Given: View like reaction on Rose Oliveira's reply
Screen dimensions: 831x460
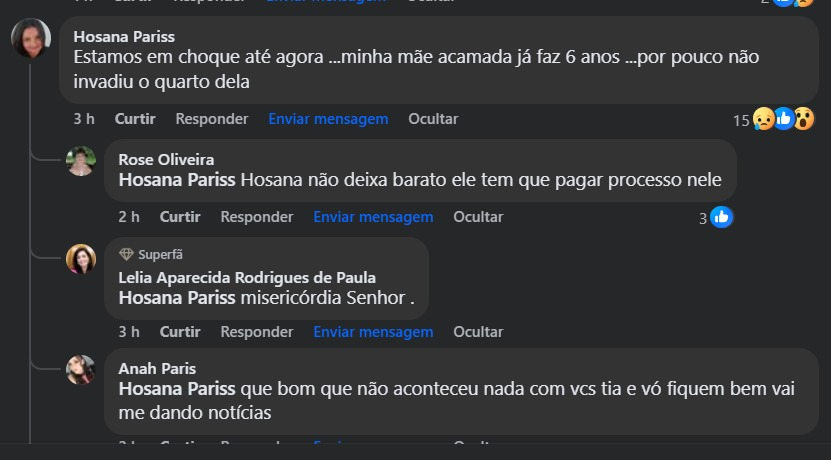Looking at the screenshot, I should click(721, 217).
